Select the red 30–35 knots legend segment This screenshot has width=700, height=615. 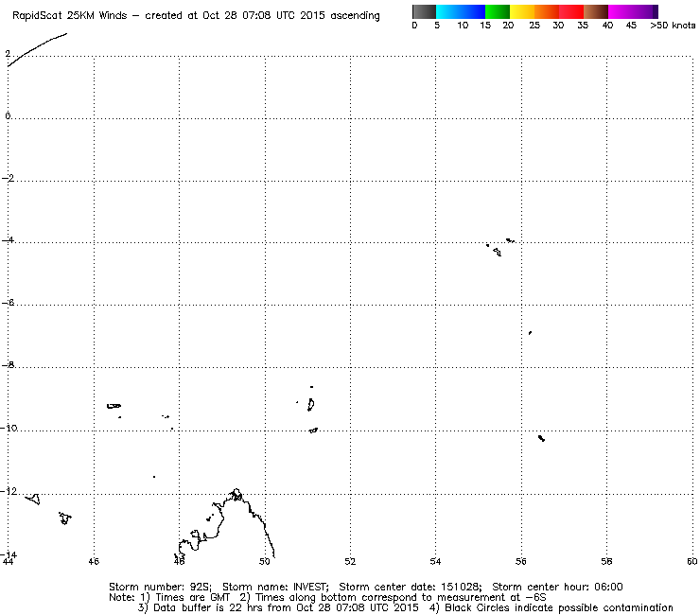(571, 11)
